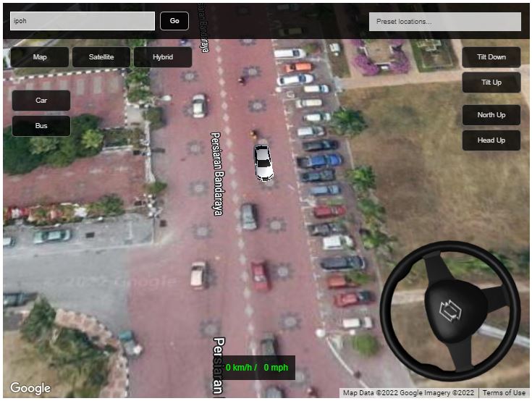Image resolution: width=532 pixels, height=401 pixels.
Task: Select the Bus vehicle option
Action: 41,126
